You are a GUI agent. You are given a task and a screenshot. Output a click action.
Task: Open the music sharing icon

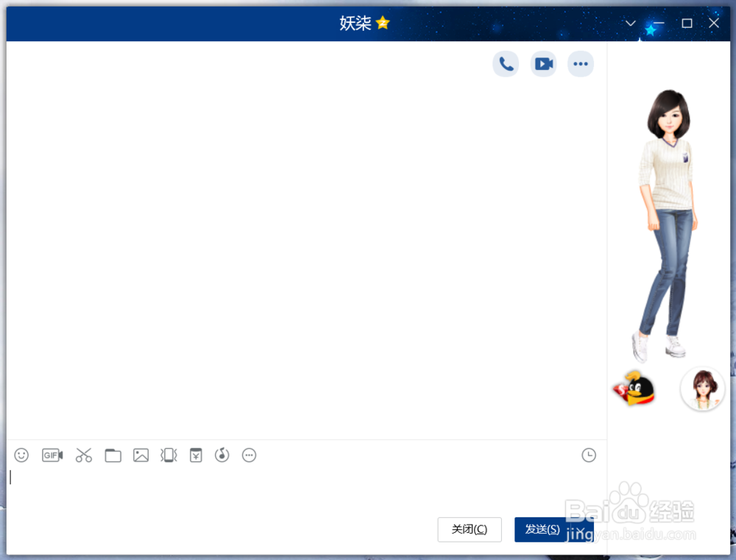pos(222,455)
